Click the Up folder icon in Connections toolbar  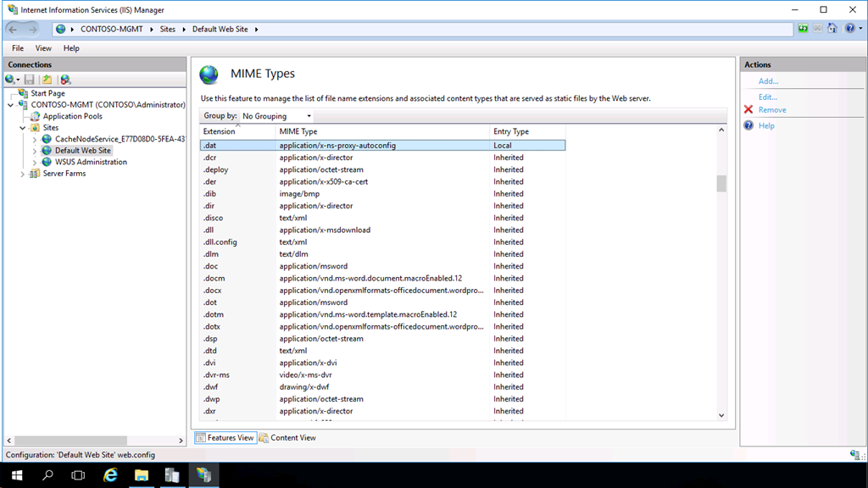(x=47, y=80)
